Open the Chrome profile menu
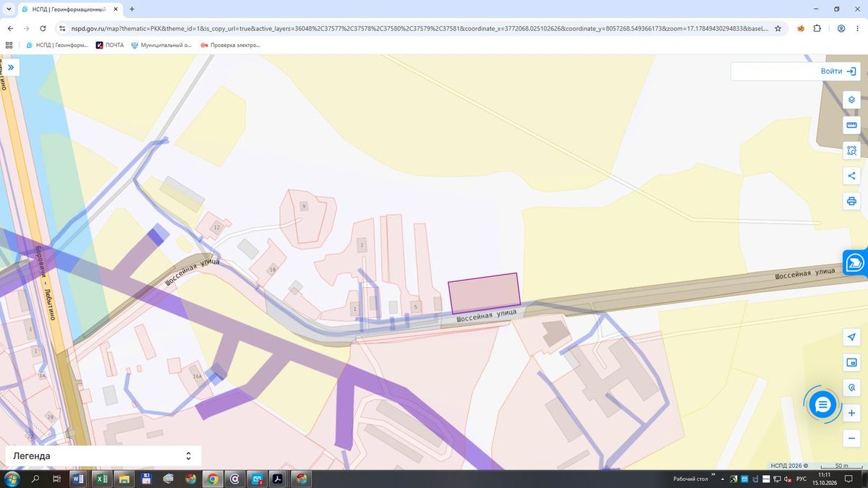 click(x=841, y=29)
